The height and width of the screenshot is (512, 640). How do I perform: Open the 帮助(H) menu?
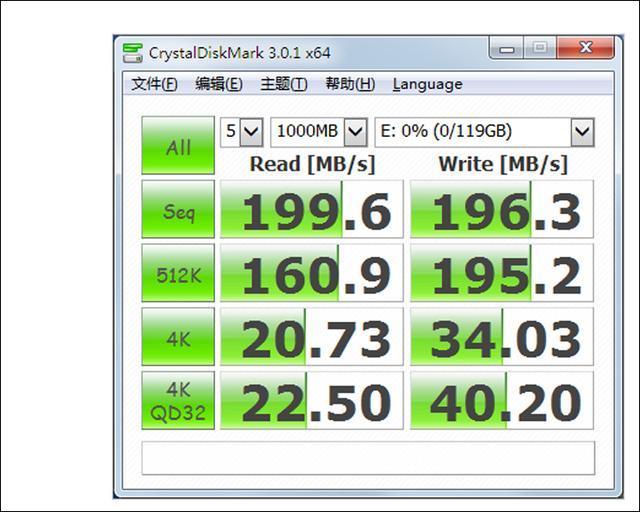pos(350,84)
